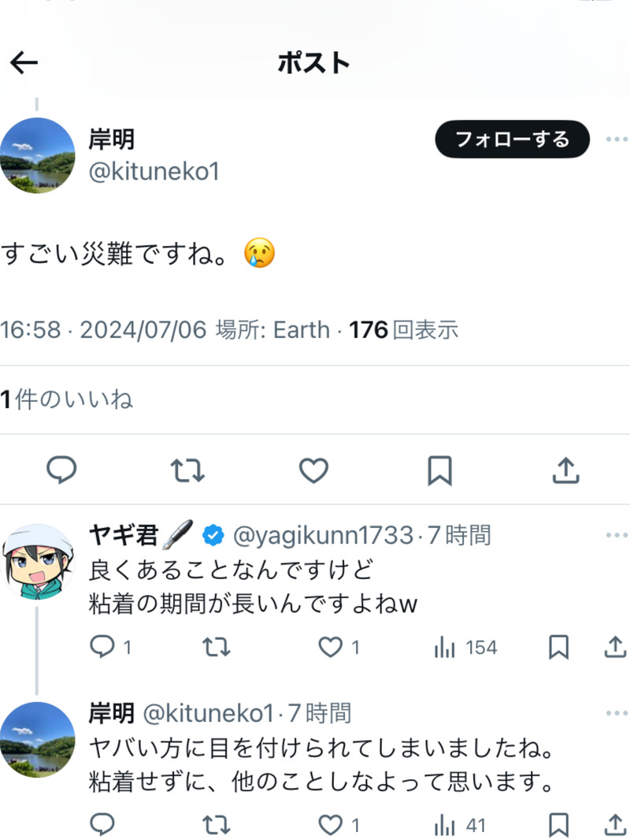Like ヤギ君's reply
This screenshot has width=630, height=840.
point(331,648)
